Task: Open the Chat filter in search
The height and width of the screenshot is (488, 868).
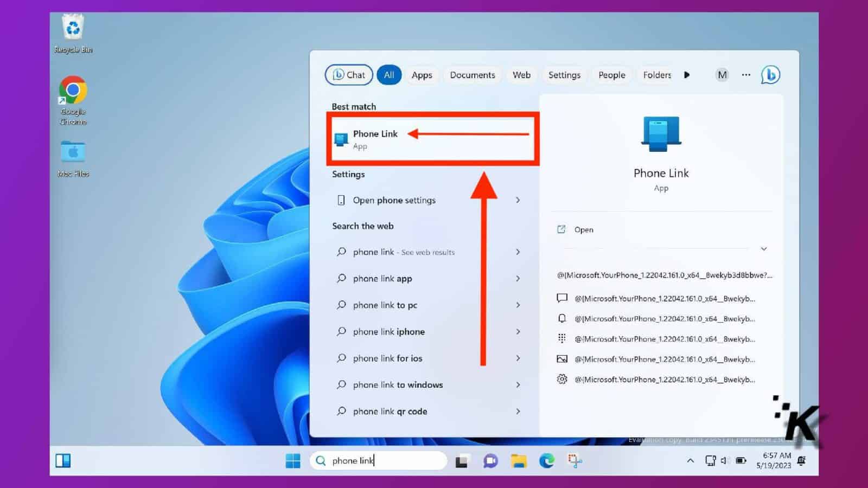Action: [348, 75]
